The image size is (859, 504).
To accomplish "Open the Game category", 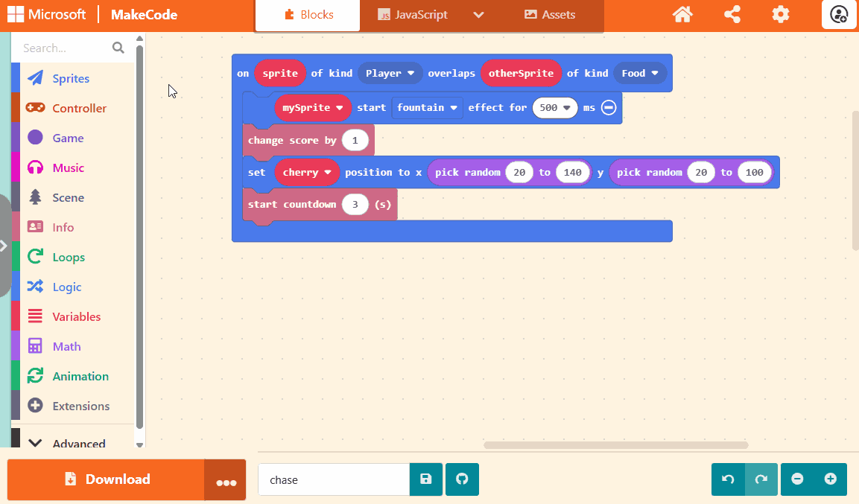I will pyautogui.click(x=72, y=138).
